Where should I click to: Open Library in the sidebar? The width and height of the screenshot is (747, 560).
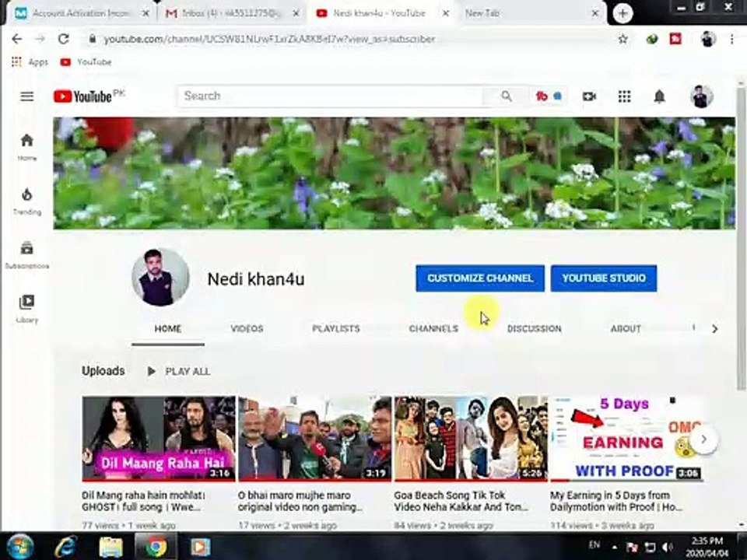(x=26, y=309)
